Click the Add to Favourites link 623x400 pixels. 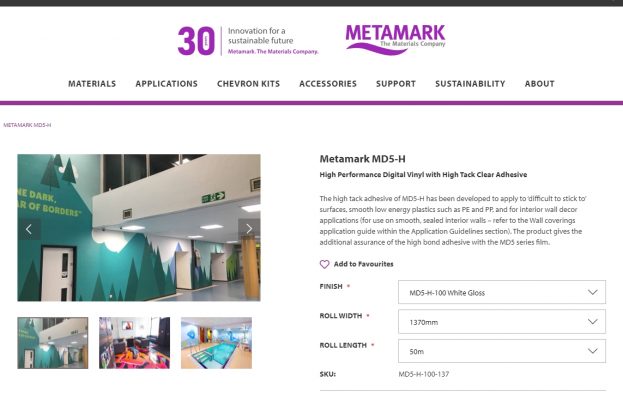(x=364, y=264)
